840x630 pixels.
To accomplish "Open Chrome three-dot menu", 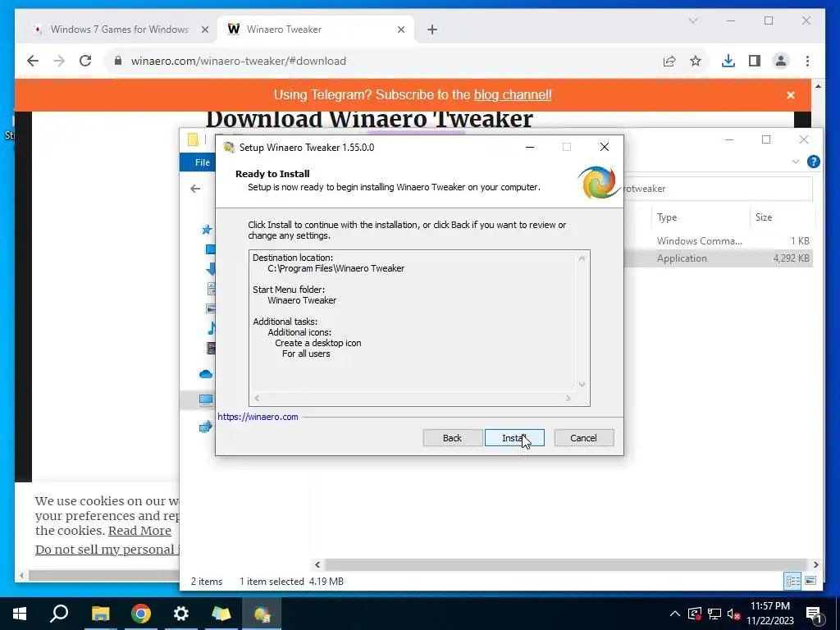I will click(807, 61).
